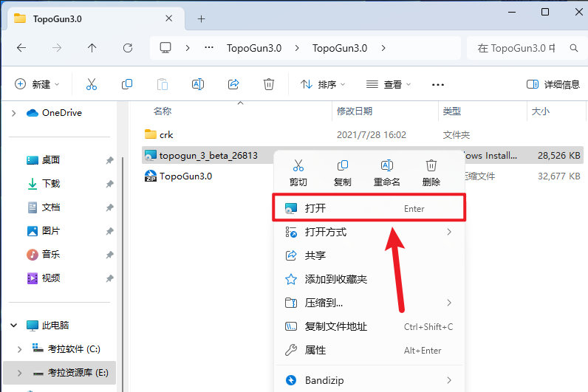Click the last TopoGun3.0 breadcrumb

click(340, 48)
